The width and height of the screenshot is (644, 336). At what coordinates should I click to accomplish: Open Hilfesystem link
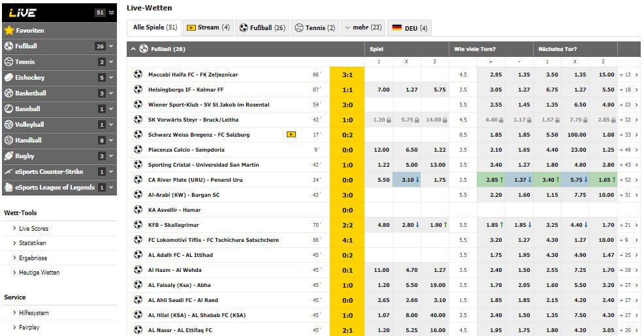coord(34,312)
